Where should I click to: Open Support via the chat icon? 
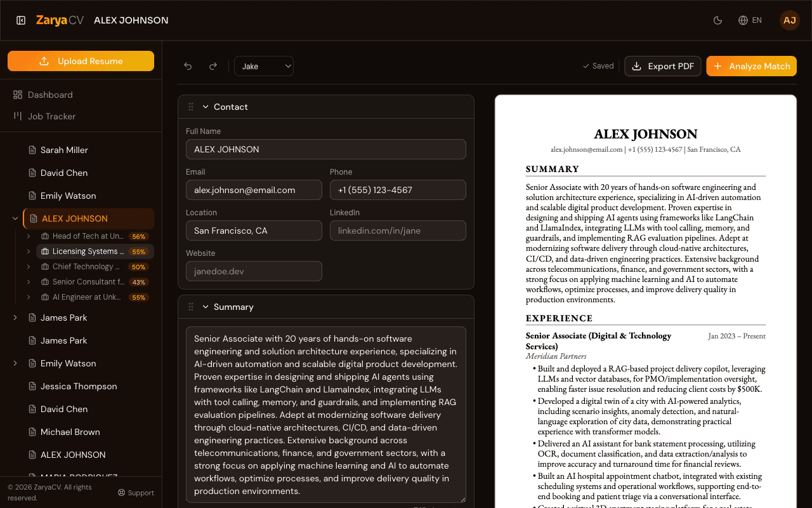point(120,492)
